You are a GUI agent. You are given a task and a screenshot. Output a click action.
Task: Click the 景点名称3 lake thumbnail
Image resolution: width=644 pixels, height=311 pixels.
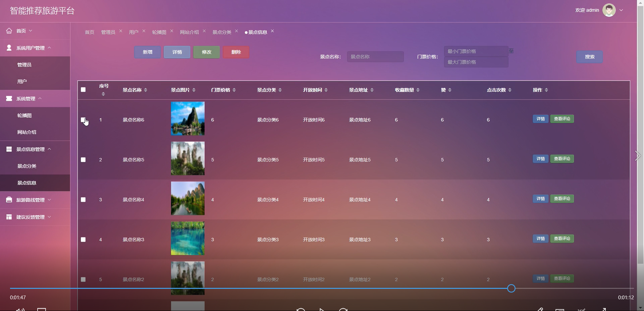188,238
